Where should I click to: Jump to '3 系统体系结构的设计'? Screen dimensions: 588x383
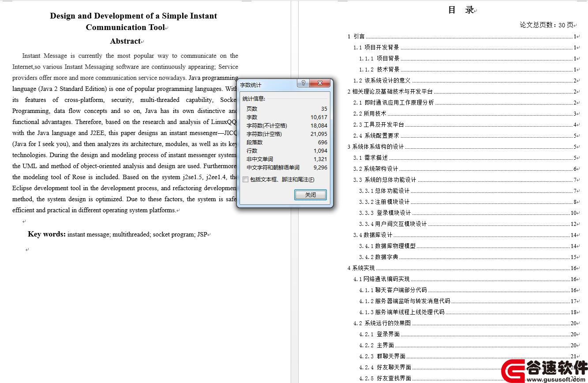coord(462,146)
